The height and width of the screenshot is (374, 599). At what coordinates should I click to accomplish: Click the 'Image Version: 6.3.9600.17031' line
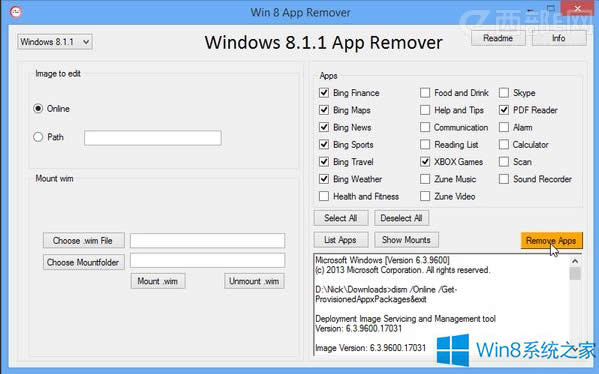point(371,348)
